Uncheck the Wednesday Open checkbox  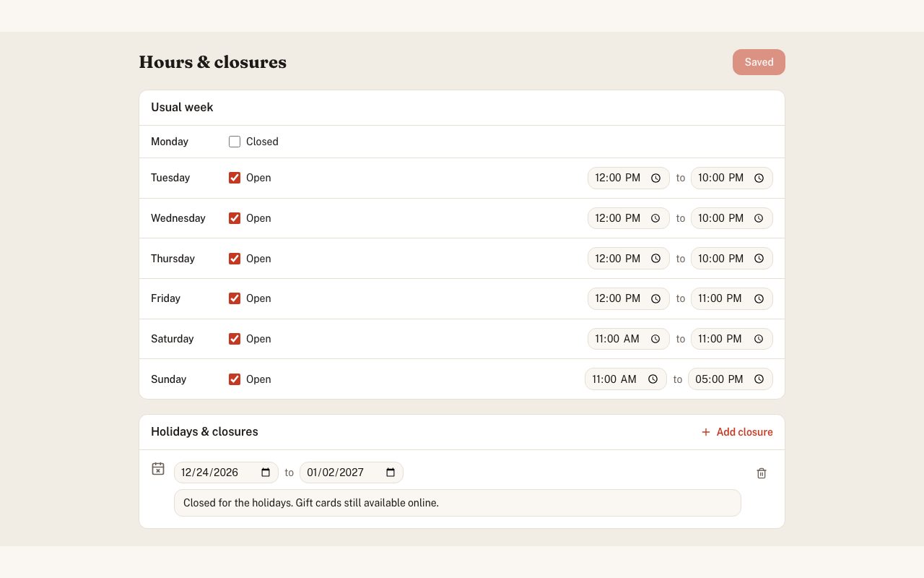coord(235,218)
